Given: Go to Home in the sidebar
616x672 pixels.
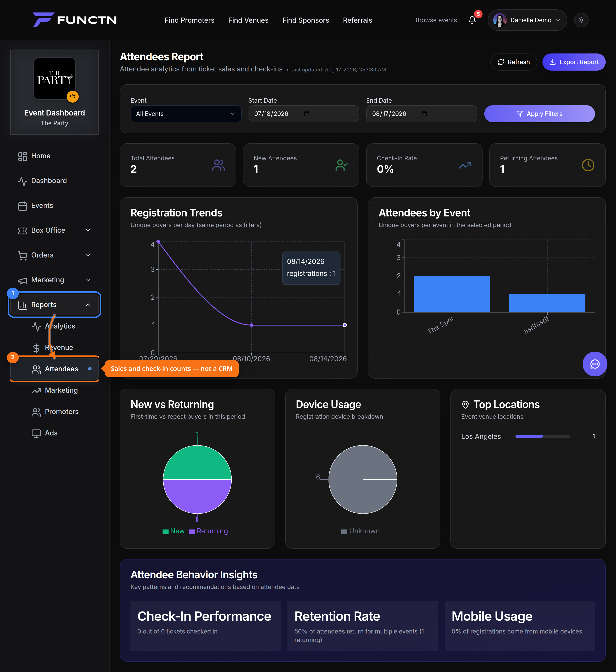Looking at the screenshot, I should (55, 156).
